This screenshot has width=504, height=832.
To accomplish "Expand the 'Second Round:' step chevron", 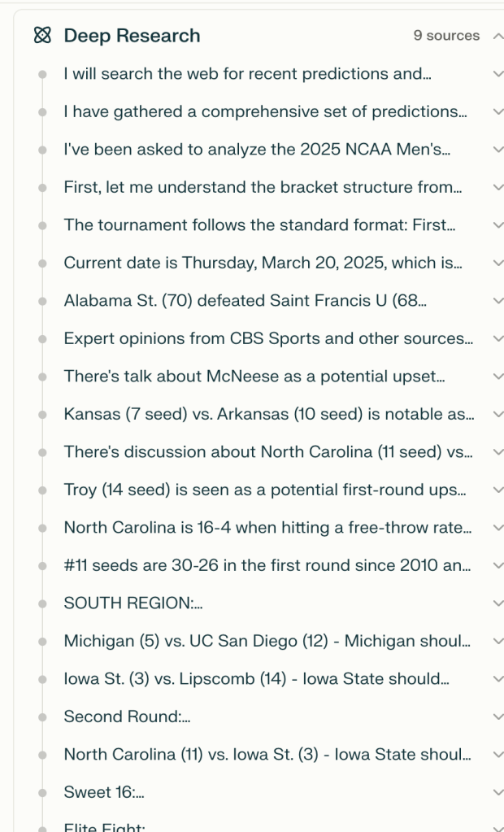I will point(497,717).
